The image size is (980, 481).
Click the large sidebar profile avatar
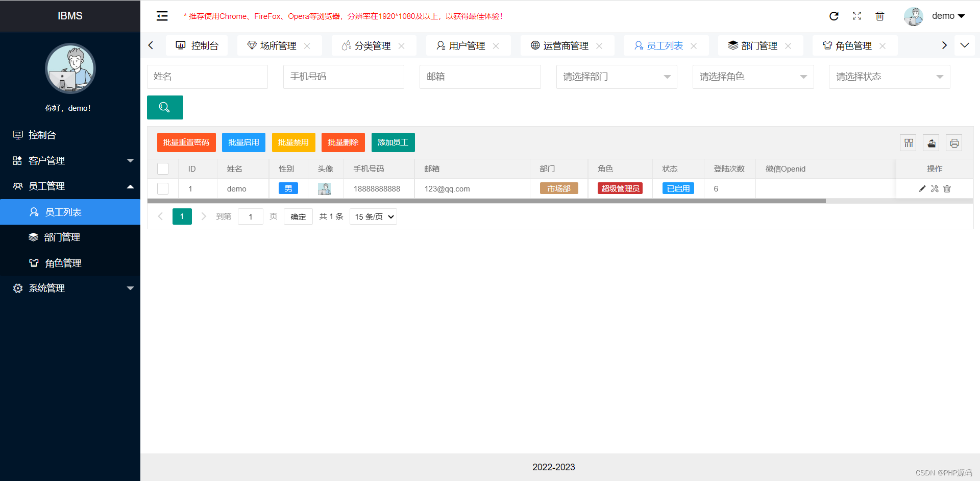click(70, 68)
